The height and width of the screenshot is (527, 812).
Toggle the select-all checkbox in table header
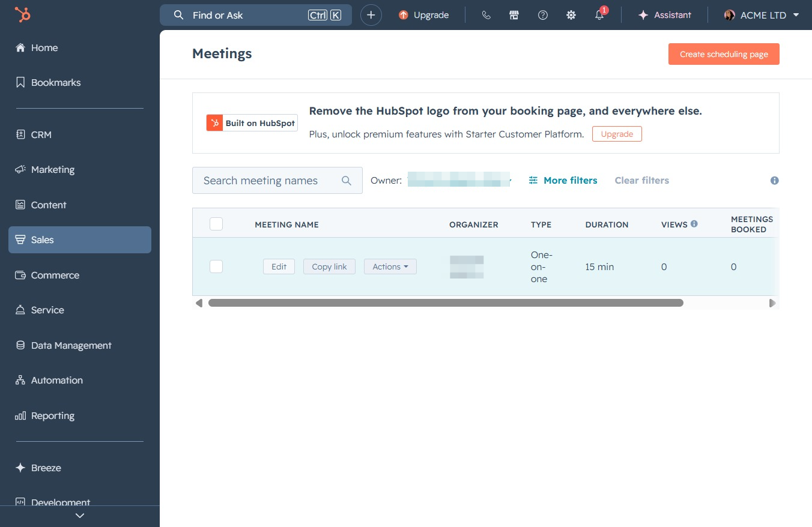click(x=216, y=224)
